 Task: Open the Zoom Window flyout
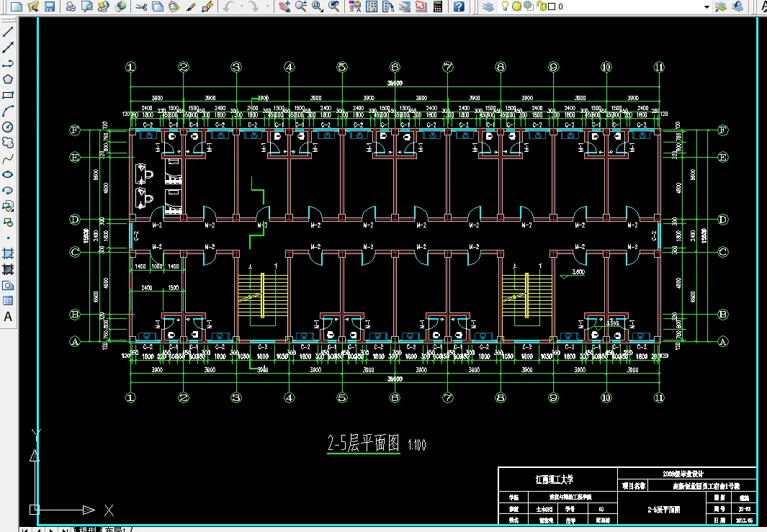318,6
